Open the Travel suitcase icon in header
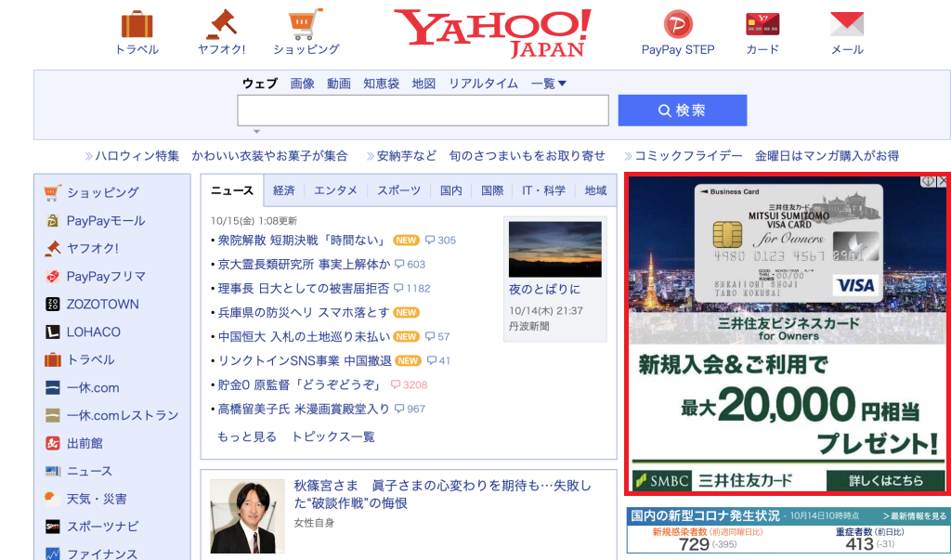Image resolution: width=951 pixels, height=560 pixels. pyautogui.click(x=137, y=25)
